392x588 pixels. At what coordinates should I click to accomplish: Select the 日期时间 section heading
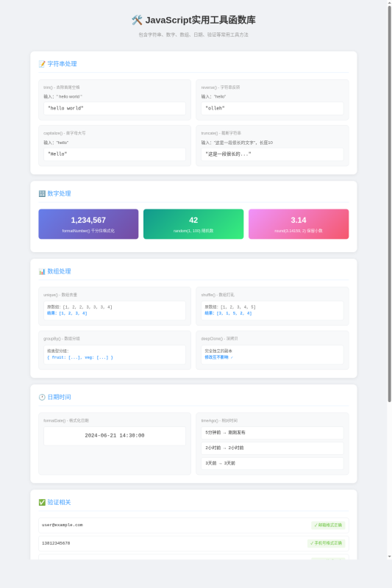click(x=59, y=397)
